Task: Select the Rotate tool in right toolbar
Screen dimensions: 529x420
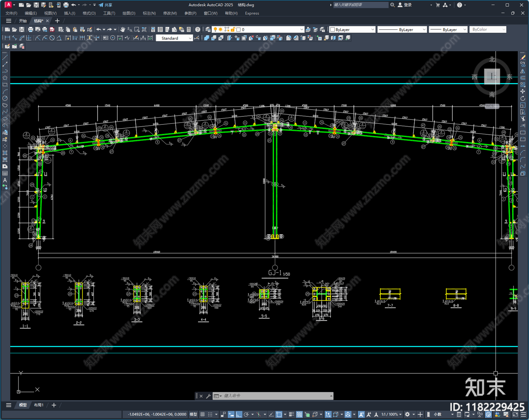Action: point(523,98)
